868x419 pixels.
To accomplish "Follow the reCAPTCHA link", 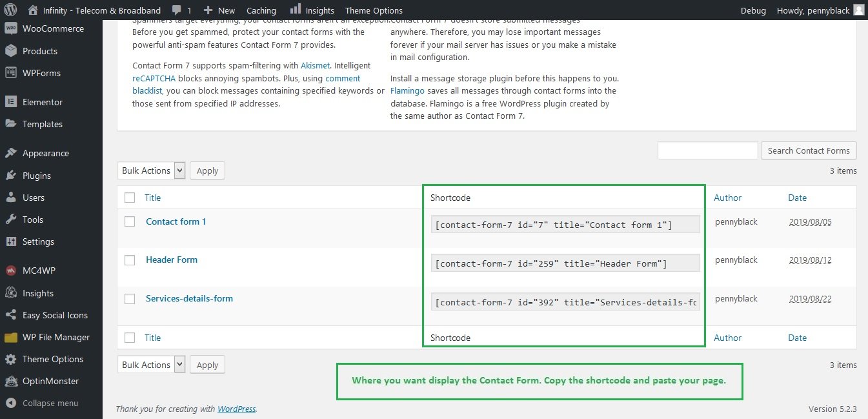I will 152,78.
